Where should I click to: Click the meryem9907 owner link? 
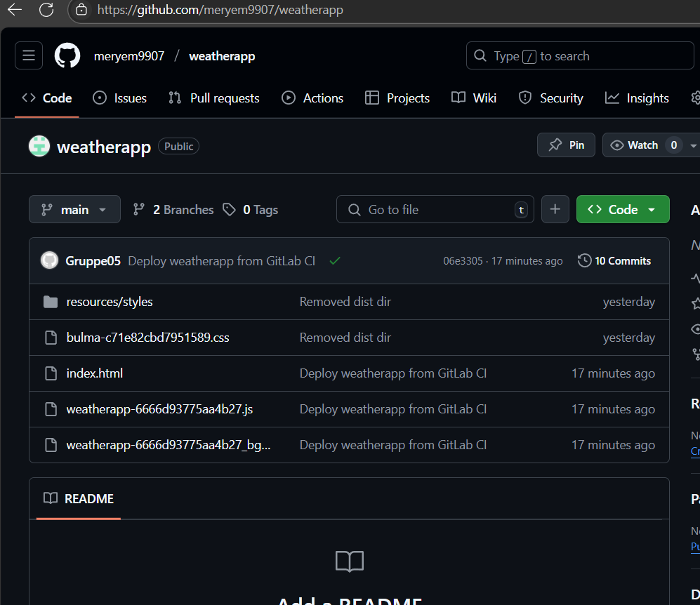129,56
